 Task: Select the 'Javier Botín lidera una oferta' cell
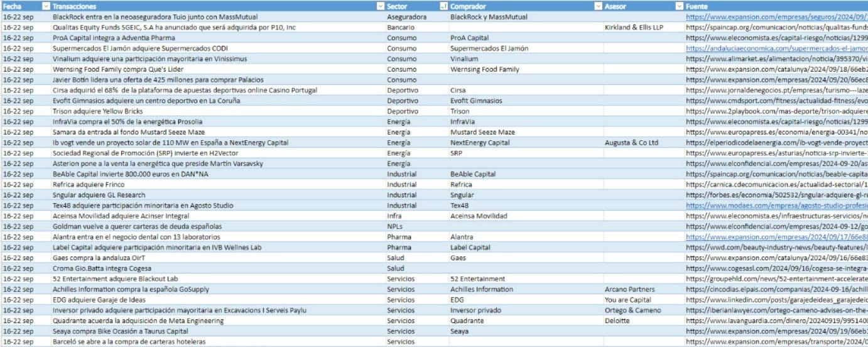218,80
